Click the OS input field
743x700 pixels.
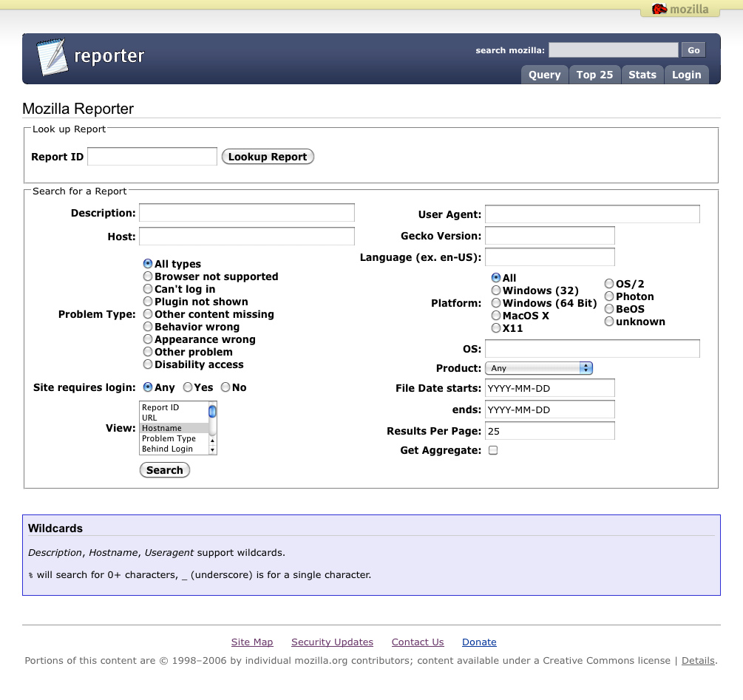(592, 349)
